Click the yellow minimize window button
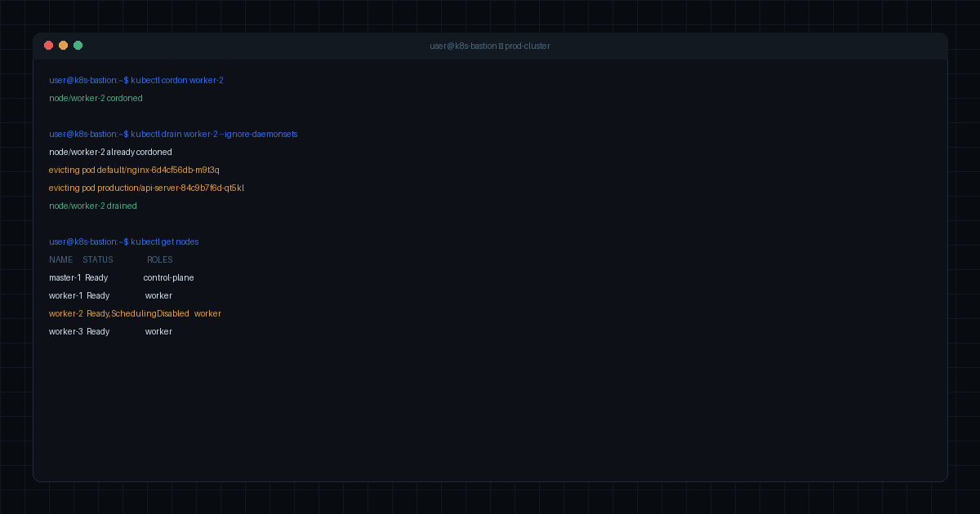Viewport: 980px width, 514px height. pos(63,46)
